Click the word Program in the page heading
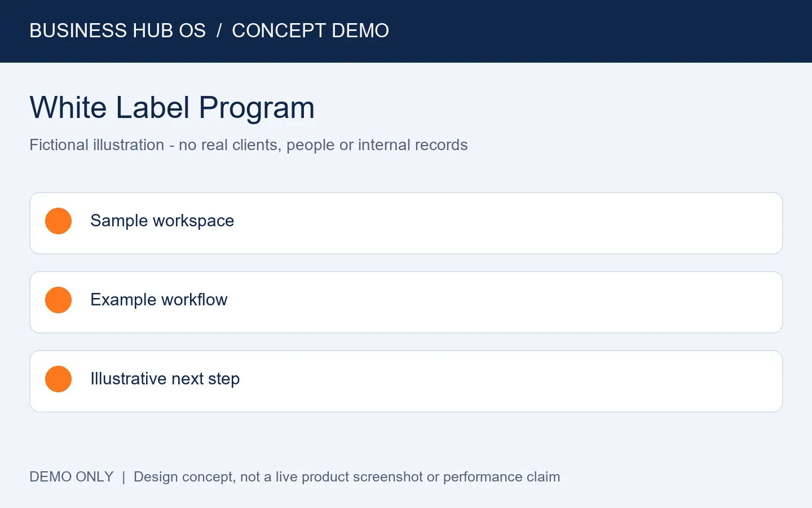The width and height of the screenshot is (812, 508). click(x=257, y=108)
